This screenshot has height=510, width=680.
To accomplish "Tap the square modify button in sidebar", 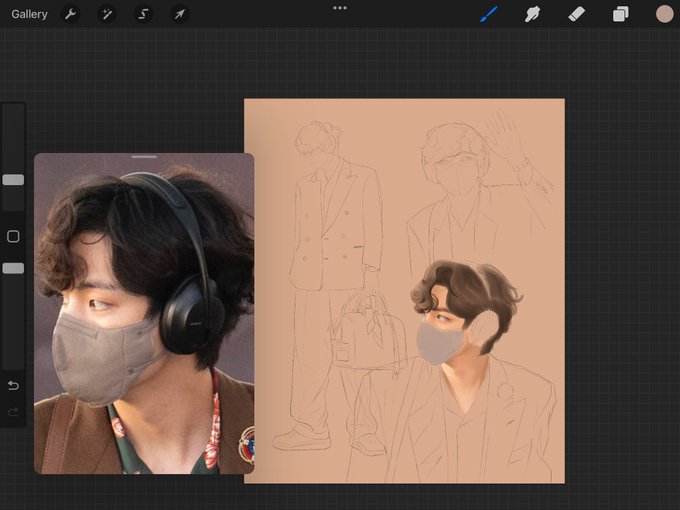I will pos(13,236).
